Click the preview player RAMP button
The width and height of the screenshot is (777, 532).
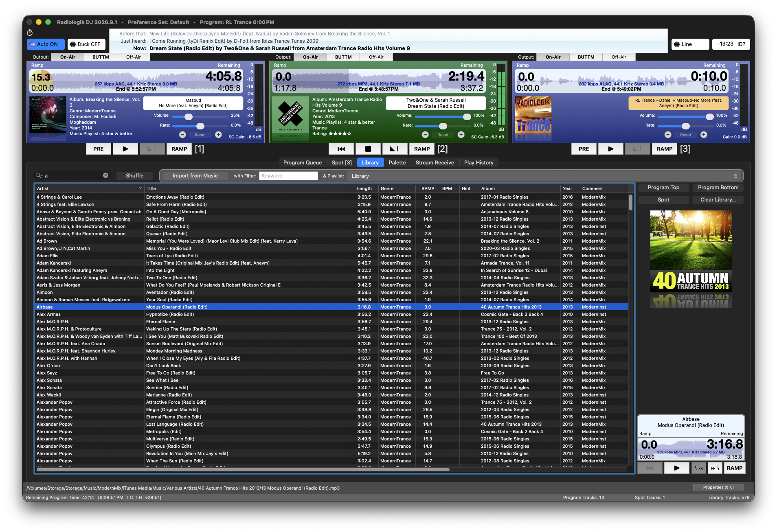point(735,468)
